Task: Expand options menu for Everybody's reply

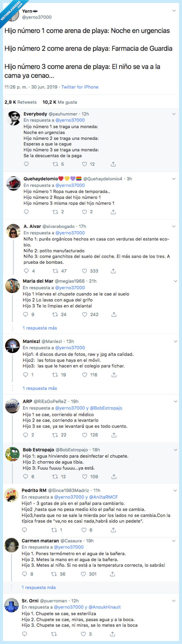Action: 174,114
